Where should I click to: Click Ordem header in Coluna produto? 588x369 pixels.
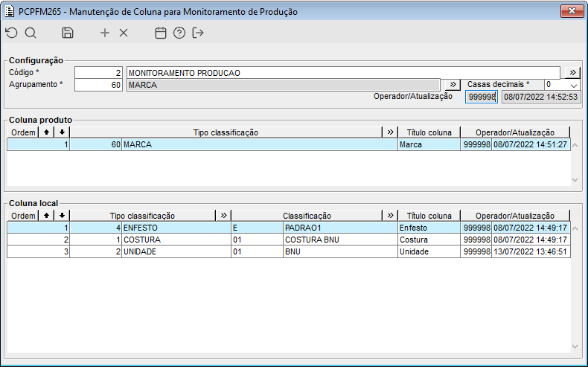(23, 132)
